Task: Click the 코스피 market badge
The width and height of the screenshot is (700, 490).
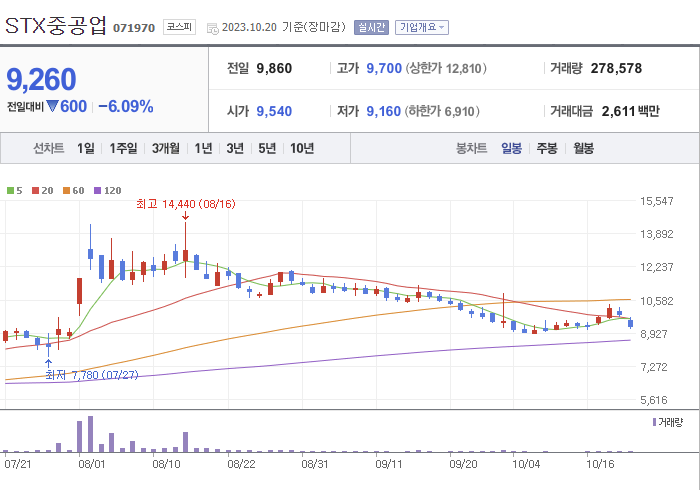Action: coord(179,27)
